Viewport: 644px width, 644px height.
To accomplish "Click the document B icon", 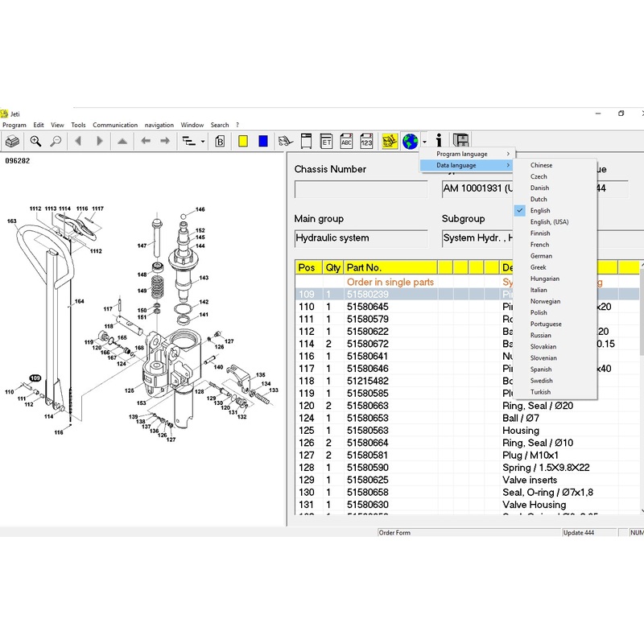I will (220, 142).
